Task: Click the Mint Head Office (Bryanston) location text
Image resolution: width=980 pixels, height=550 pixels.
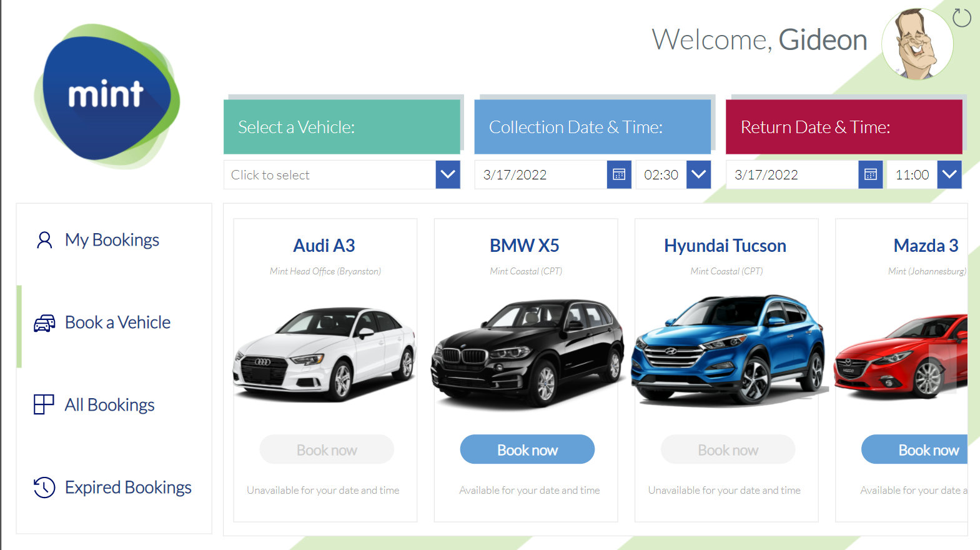Action: point(325,271)
